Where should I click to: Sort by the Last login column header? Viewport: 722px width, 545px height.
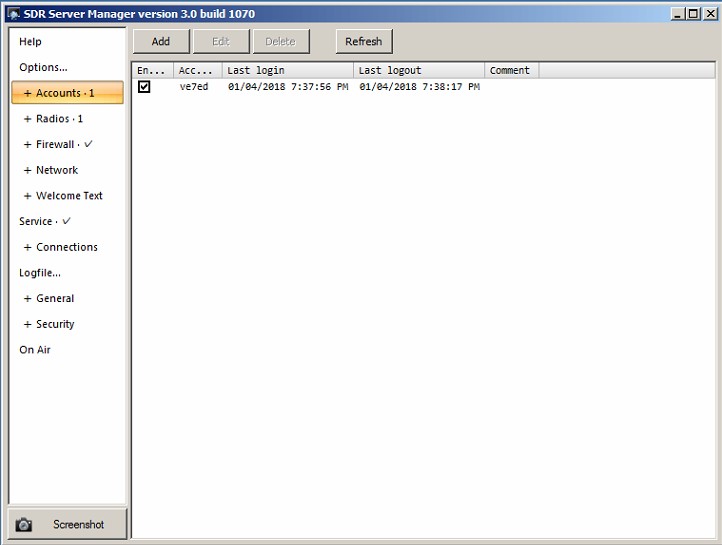[288, 70]
